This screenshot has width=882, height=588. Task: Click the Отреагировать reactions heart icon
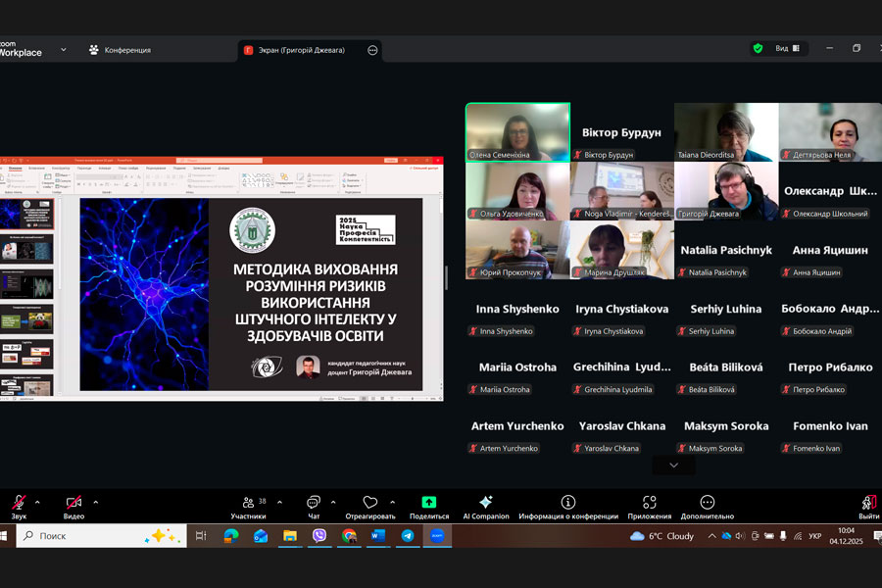(369, 504)
